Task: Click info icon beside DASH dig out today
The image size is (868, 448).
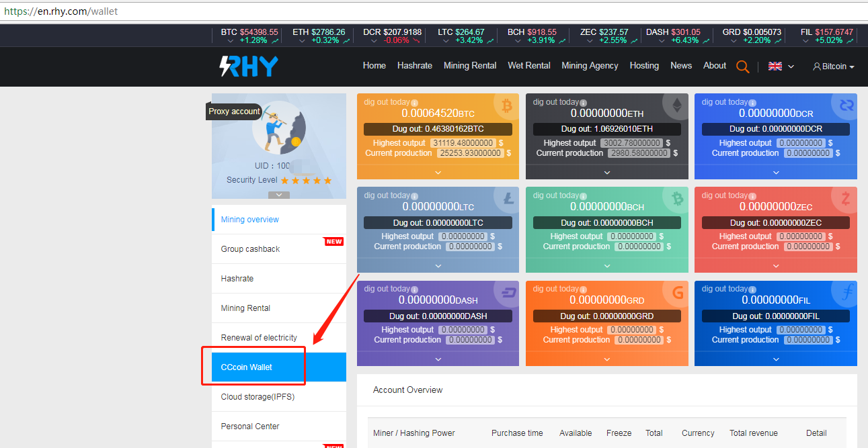Action: (414, 289)
